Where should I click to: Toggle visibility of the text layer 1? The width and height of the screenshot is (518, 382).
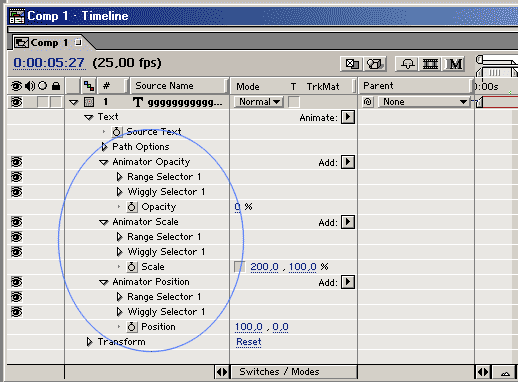[16, 102]
